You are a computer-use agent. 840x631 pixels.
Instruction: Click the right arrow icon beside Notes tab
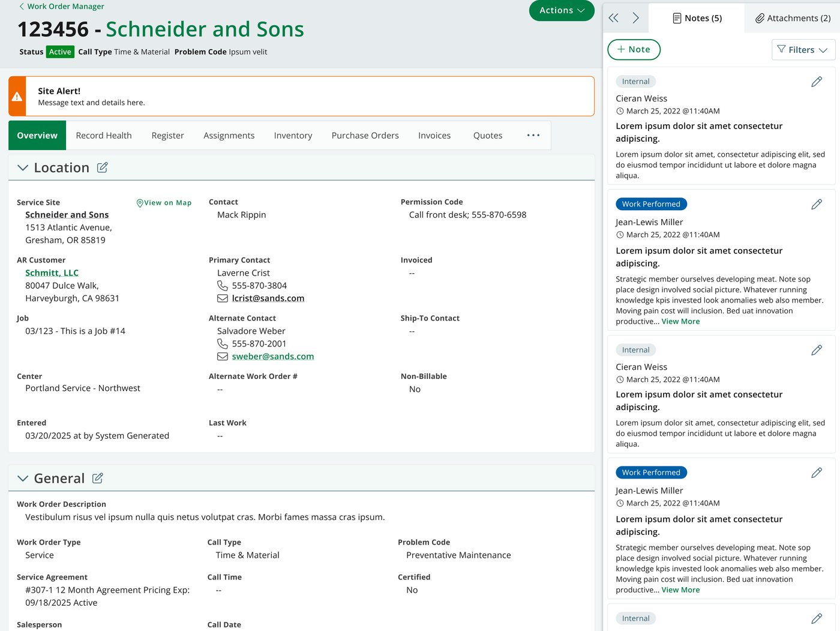(x=636, y=18)
